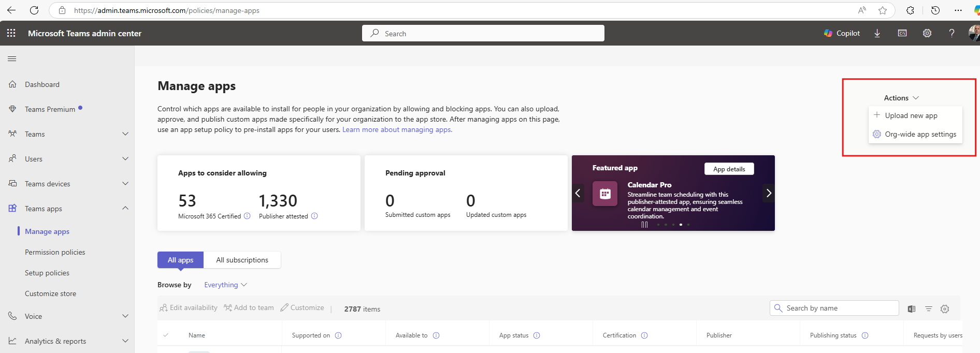Open Learn more about managing apps link
The height and width of the screenshot is (353, 980).
point(397,130)
